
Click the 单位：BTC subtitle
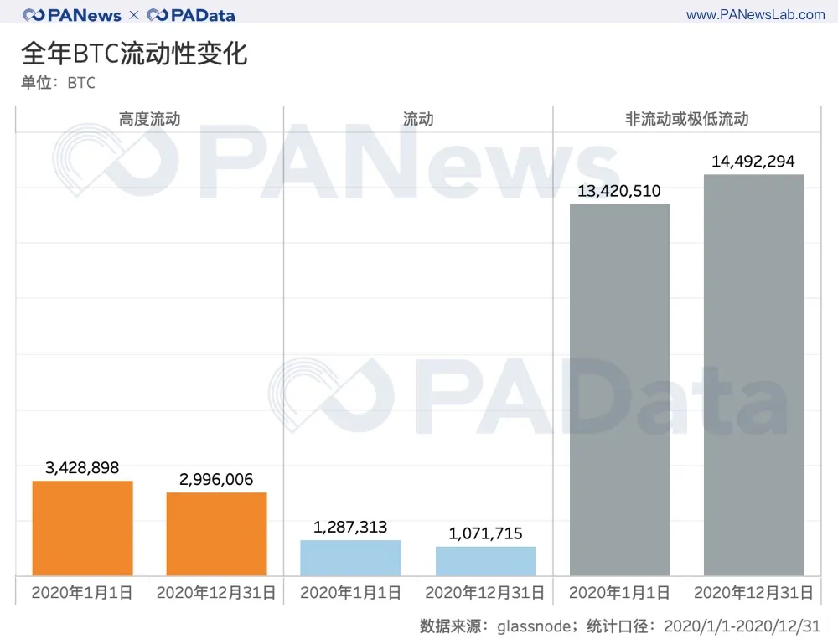coord(57,82)
